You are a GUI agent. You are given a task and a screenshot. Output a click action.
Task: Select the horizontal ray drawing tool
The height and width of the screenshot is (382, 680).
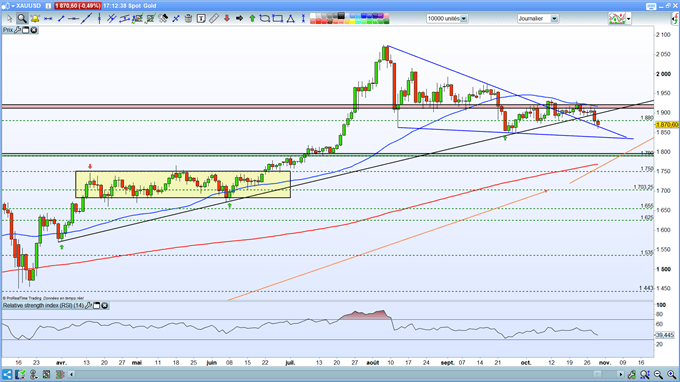pyautogui.click(x=73, y=19)
